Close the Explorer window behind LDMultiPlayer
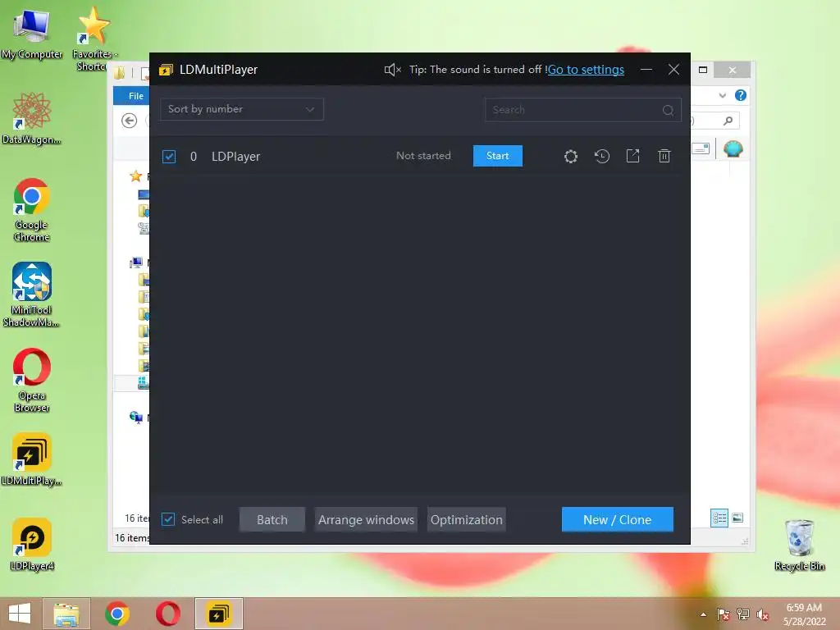This screenshot has height=630, width=840. pos(733,71)
